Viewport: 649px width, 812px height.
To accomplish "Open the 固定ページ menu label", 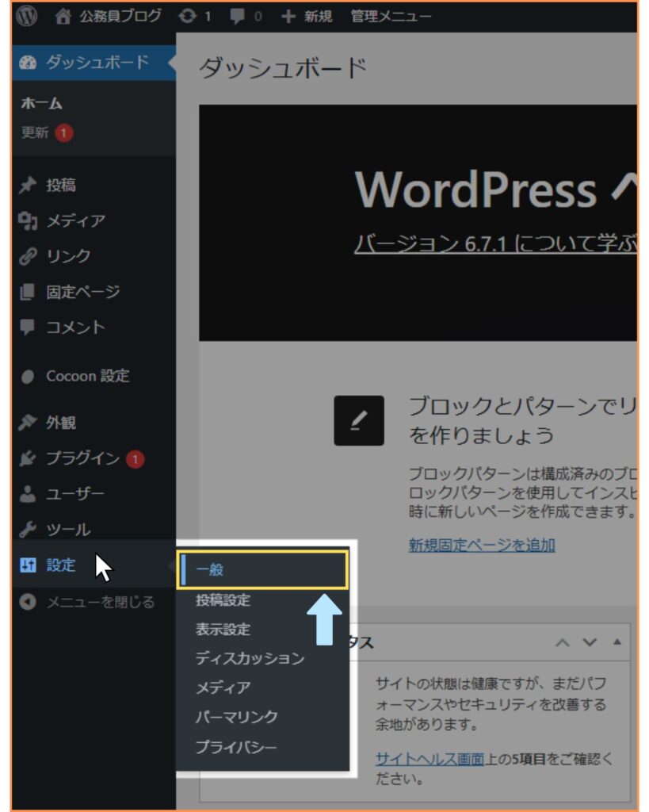I will (82, 292).
